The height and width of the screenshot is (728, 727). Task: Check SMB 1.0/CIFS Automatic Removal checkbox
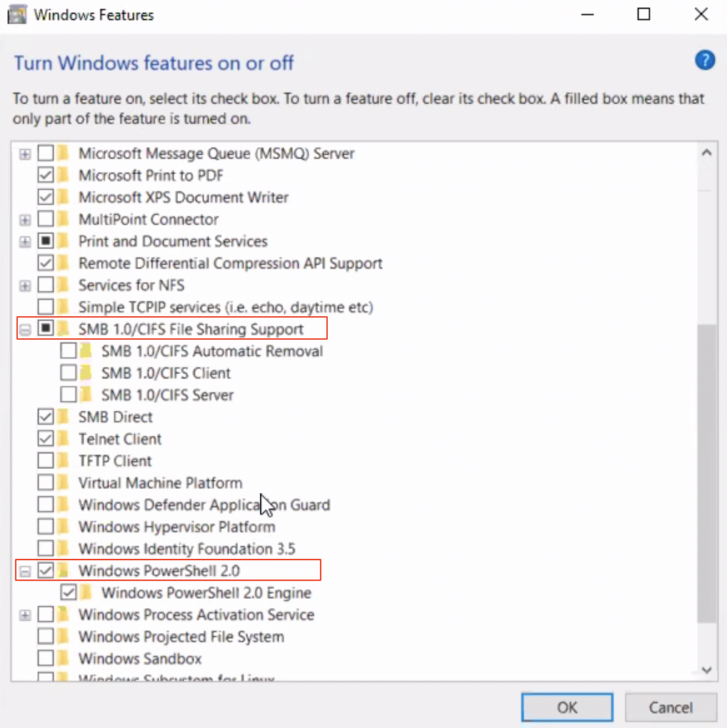pos(69,350)
